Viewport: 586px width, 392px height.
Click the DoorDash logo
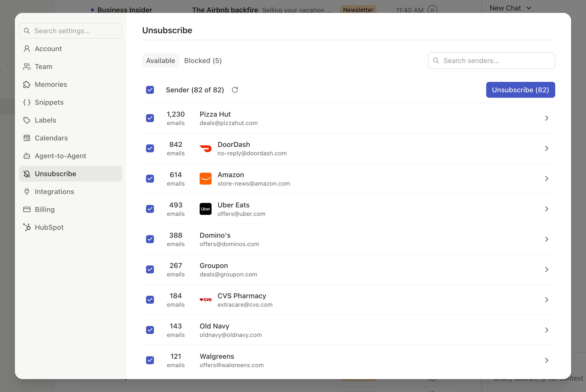[x=205, y=149]
